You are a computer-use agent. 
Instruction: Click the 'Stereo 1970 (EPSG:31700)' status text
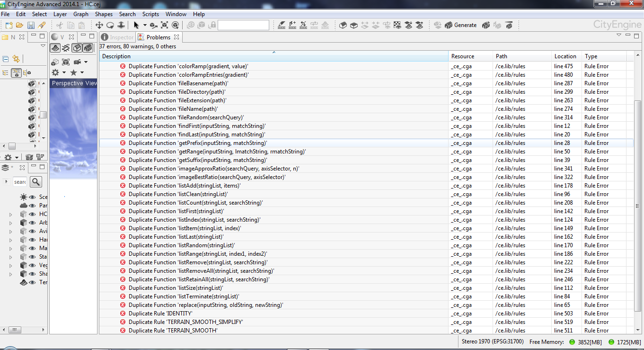pos(493,341)
